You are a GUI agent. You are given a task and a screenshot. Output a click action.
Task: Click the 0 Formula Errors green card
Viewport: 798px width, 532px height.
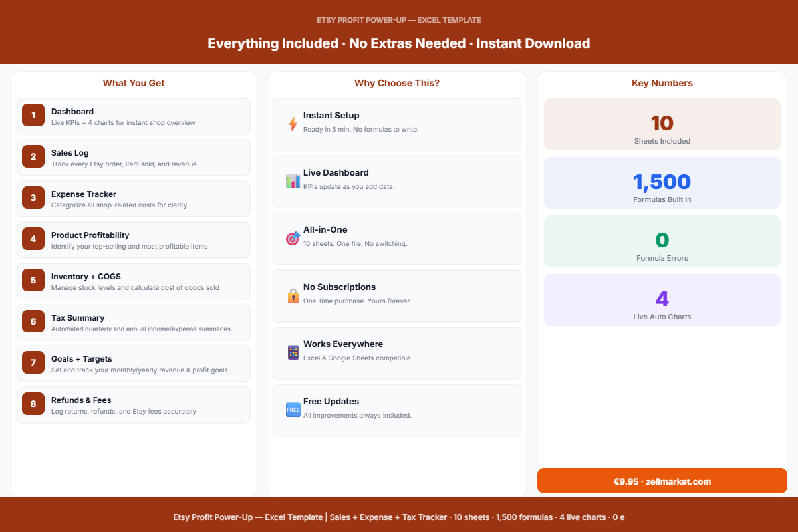tap(662, 241)
